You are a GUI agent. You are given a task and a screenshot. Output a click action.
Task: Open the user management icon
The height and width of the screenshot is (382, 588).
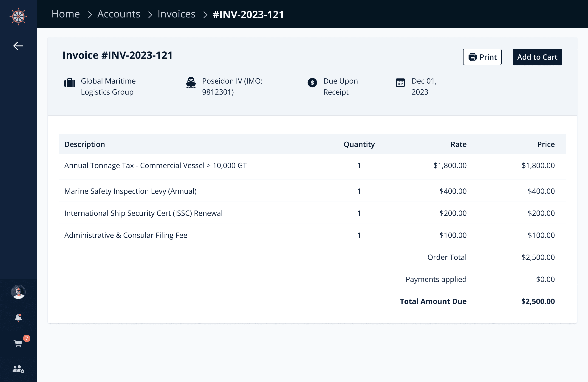click(18, 369)
